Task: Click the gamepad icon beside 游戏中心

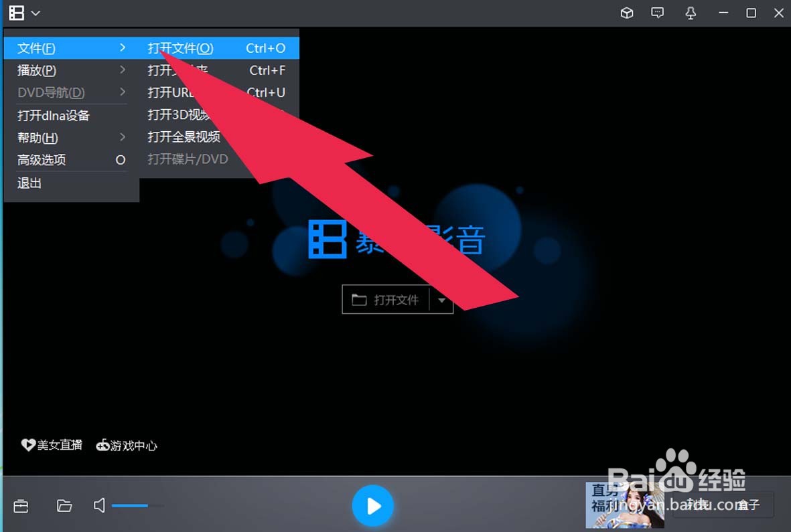Action: point(103,446)
